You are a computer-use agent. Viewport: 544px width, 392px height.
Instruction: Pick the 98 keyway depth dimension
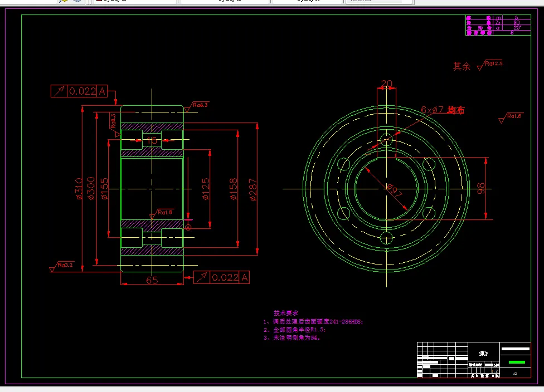click(481, 188)
